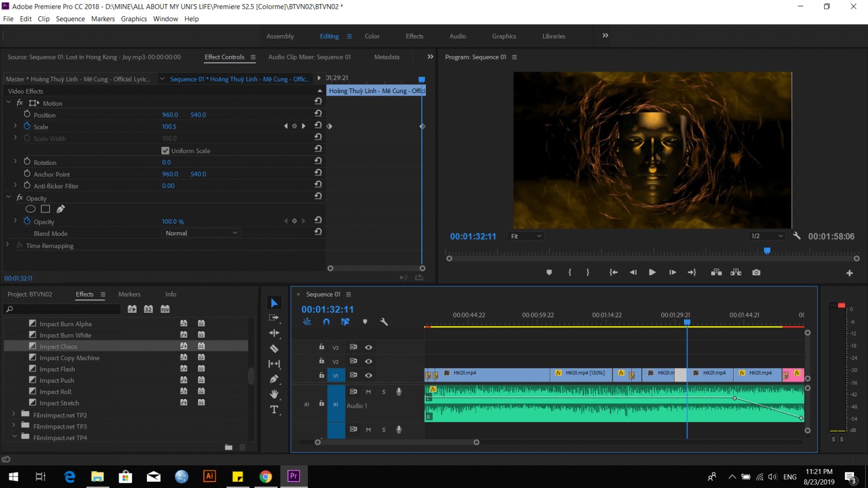868x488 pixels.
Task: Open the Audio Clip Mixer tab
Action: click(310, 57)
